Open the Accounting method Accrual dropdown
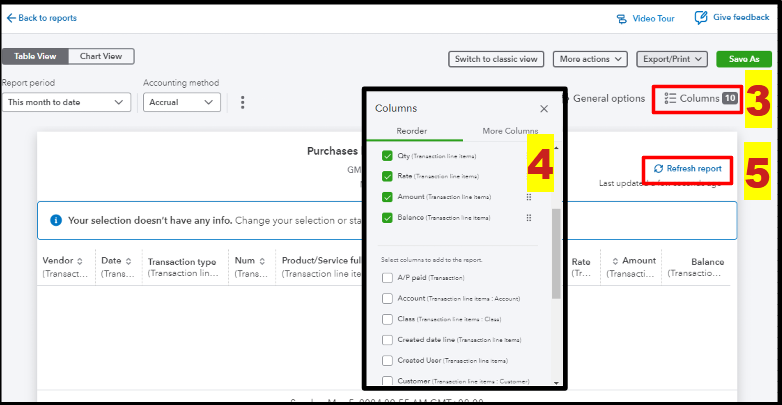 point(182,102)
